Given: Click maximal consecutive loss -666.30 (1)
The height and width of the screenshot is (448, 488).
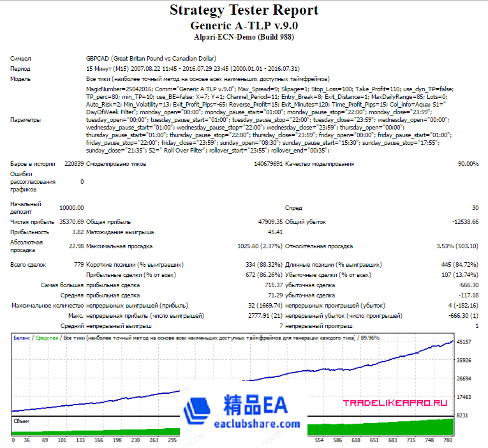Looking at the screenshot, I should (x=463, y=316).
